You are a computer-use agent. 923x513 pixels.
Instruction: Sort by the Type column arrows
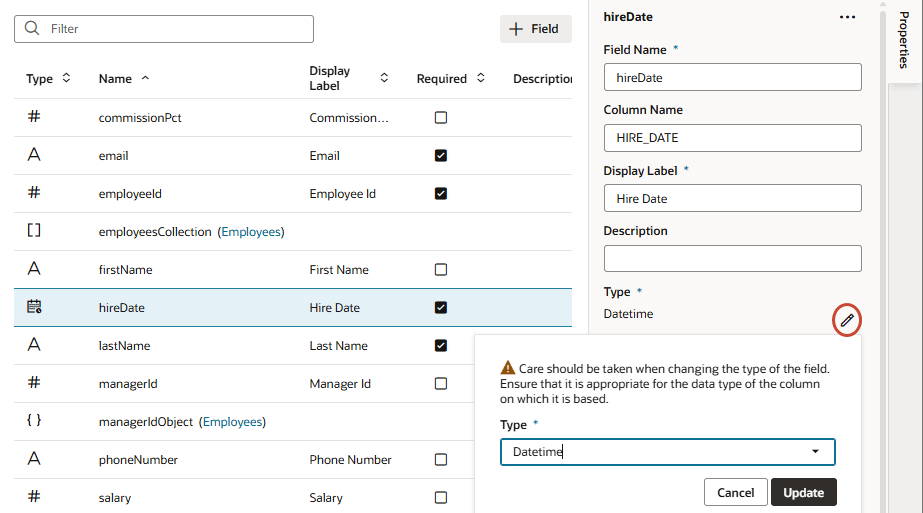[x=66, y=78]
